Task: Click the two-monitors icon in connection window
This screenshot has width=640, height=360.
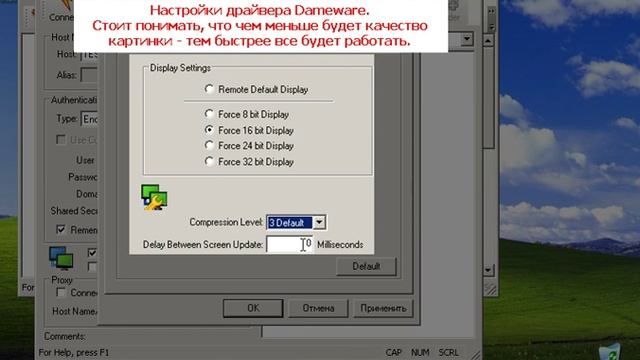Action: (61, 258)
